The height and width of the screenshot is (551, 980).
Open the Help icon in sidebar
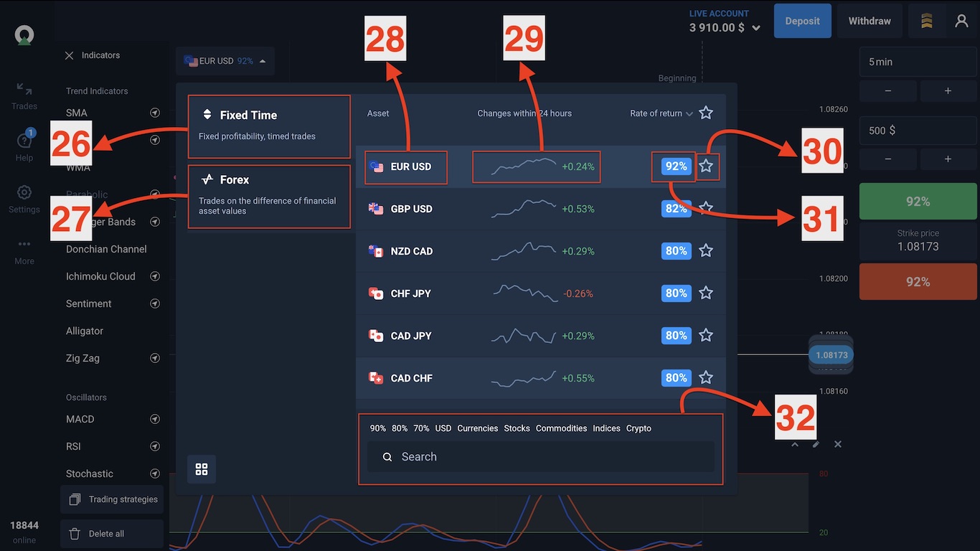coord(24,141)
